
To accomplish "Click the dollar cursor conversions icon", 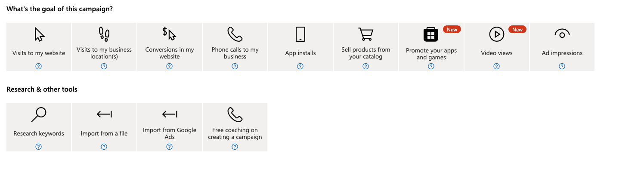I will click(x=169, y=34).
